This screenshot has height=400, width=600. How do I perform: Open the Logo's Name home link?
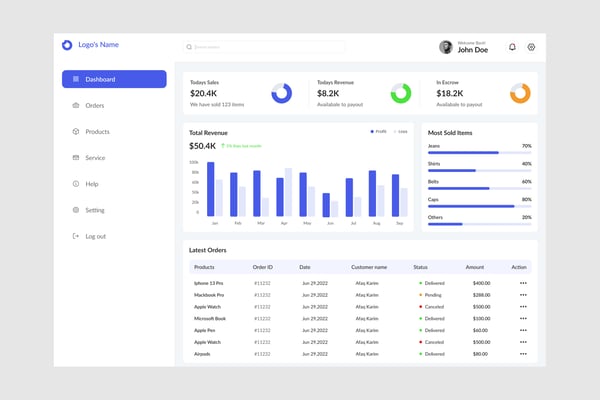(98, 45)
